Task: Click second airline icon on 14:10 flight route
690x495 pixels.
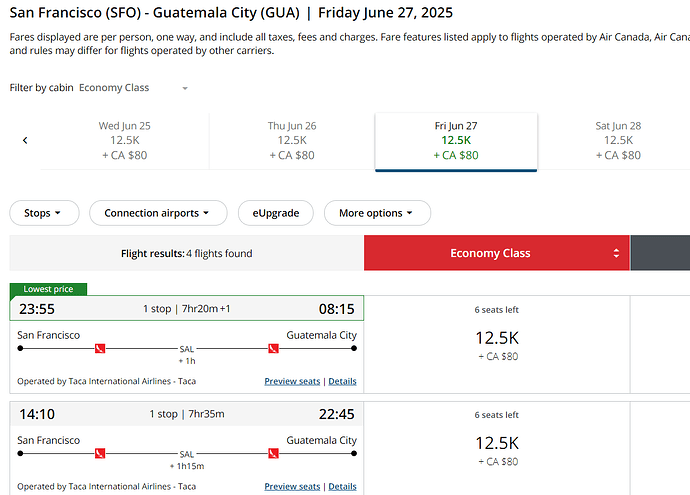Action: click(272, 454)
